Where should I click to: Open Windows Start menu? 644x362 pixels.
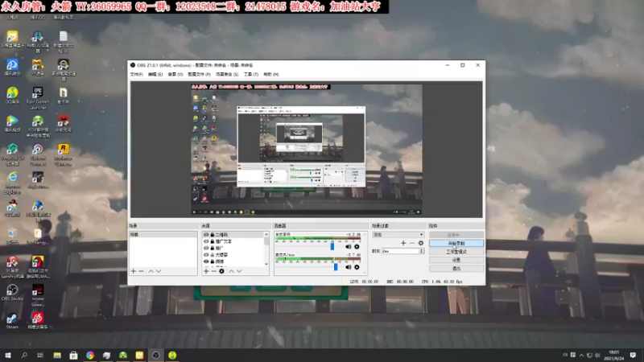tap(8, 355)
